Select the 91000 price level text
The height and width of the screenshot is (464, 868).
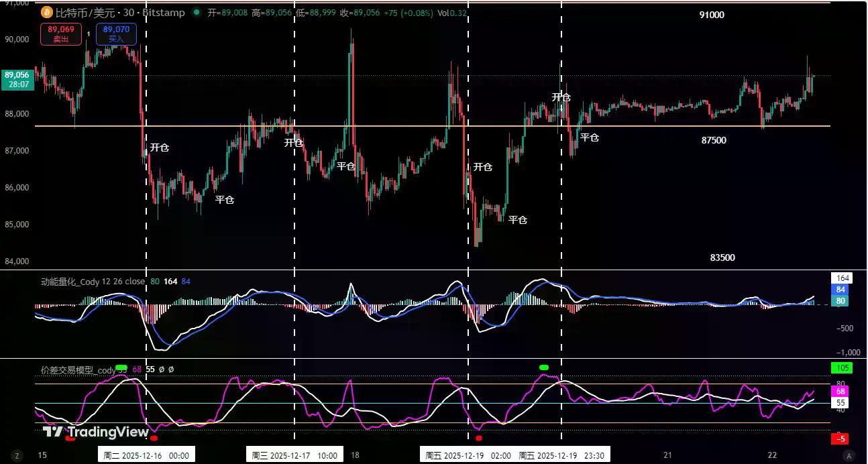pyautogui.click(x=712, y=15)
